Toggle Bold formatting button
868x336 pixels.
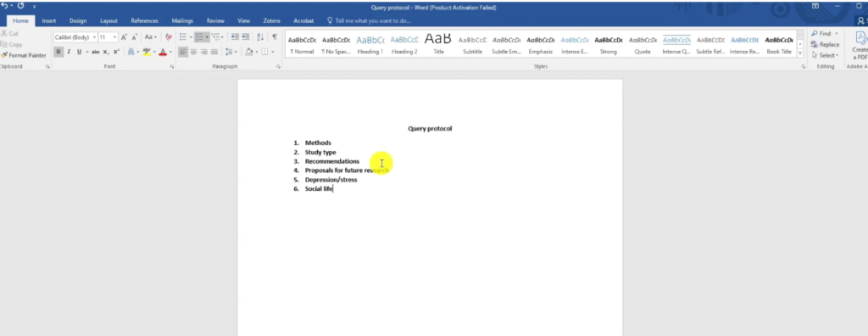(58, 52)
